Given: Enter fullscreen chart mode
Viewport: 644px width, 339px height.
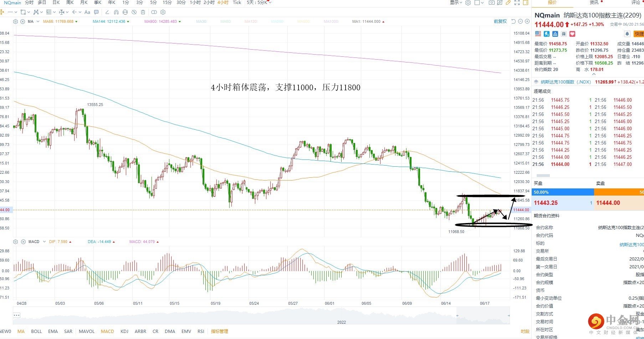Looking at the screenshot, I should (x=517, y=2).
